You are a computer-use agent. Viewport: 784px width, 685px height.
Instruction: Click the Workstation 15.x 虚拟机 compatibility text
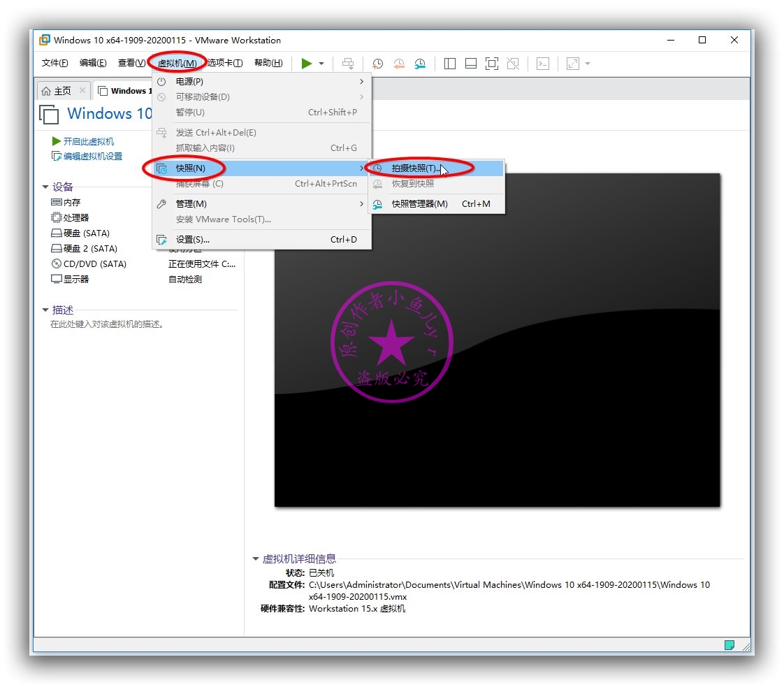pyautogui.click(x=357, y=609)
